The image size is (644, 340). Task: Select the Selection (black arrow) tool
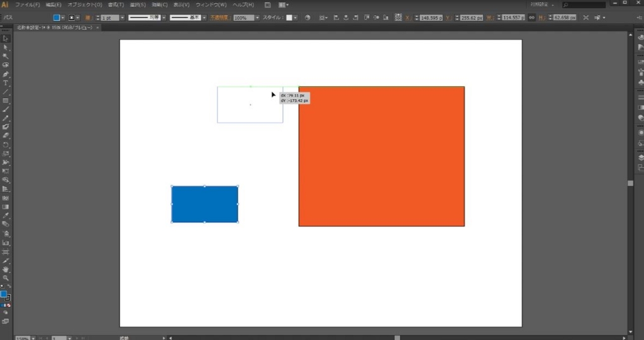coord(6,38)
